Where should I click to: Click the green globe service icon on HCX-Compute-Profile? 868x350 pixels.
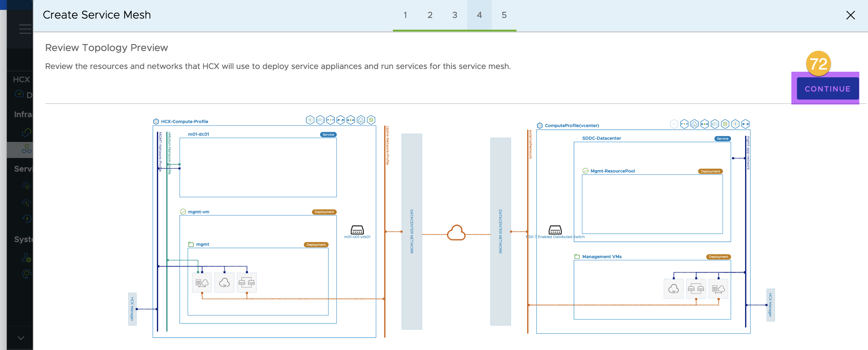click(371, 120)
